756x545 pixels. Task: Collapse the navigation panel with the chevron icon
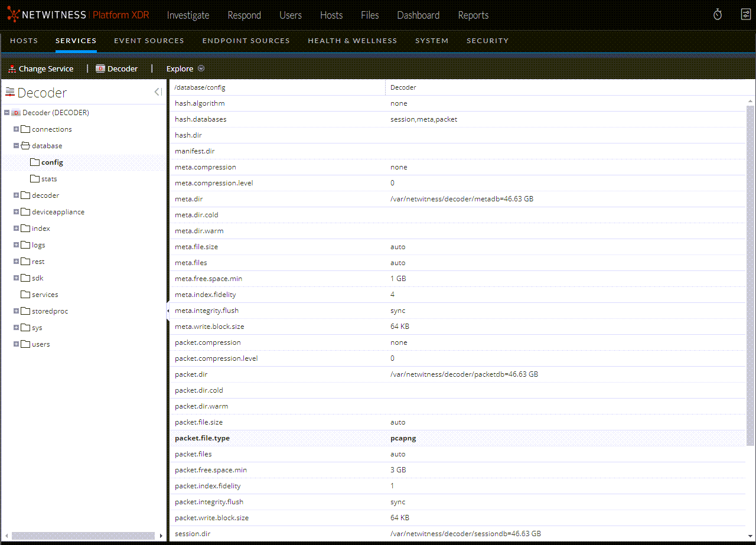tap(157, 92)
